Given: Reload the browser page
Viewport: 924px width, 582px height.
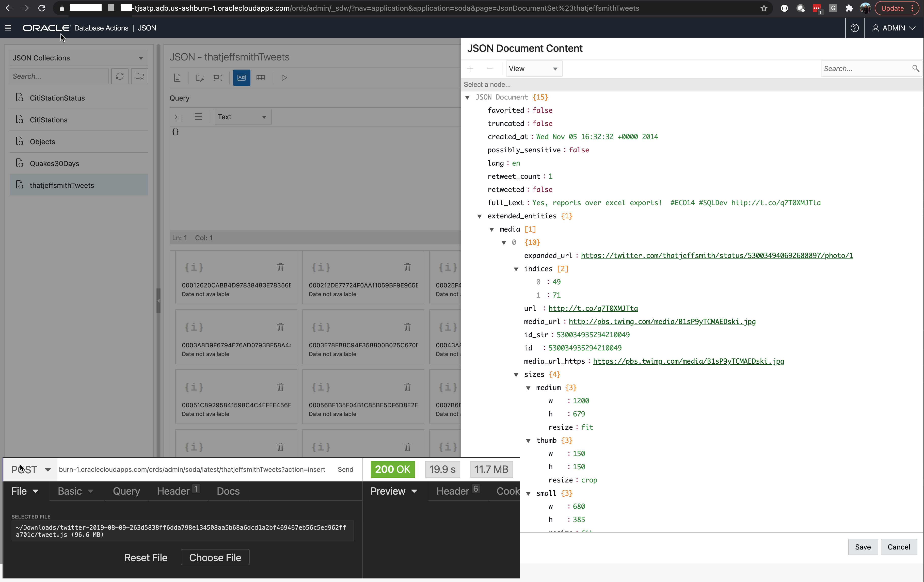Looking at the screenshot, I should (x=42, y=8).
